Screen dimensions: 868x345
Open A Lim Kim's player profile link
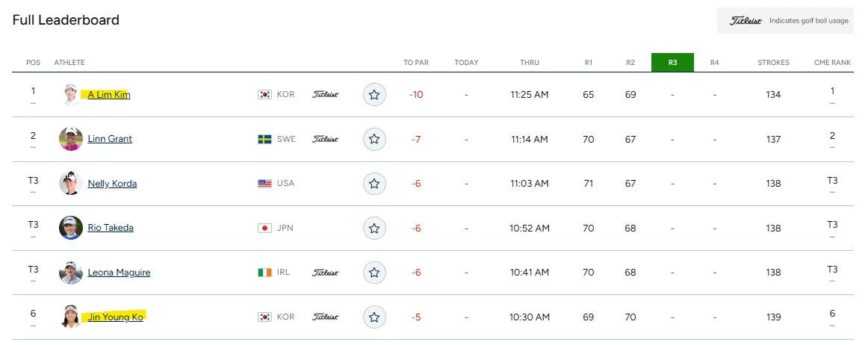coord(109,95)
